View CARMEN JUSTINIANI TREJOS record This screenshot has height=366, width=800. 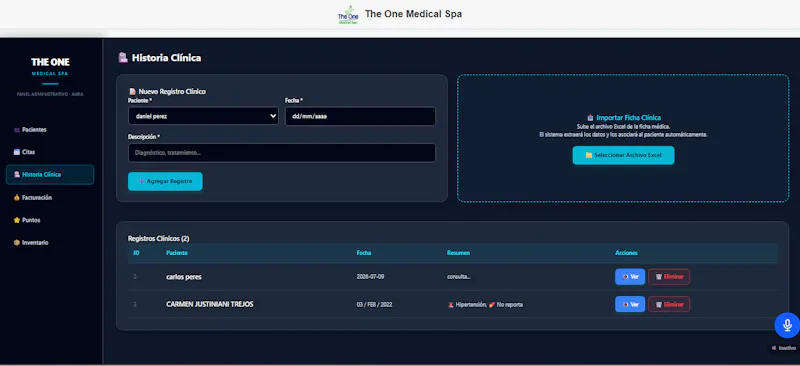[x=630, y=304]
